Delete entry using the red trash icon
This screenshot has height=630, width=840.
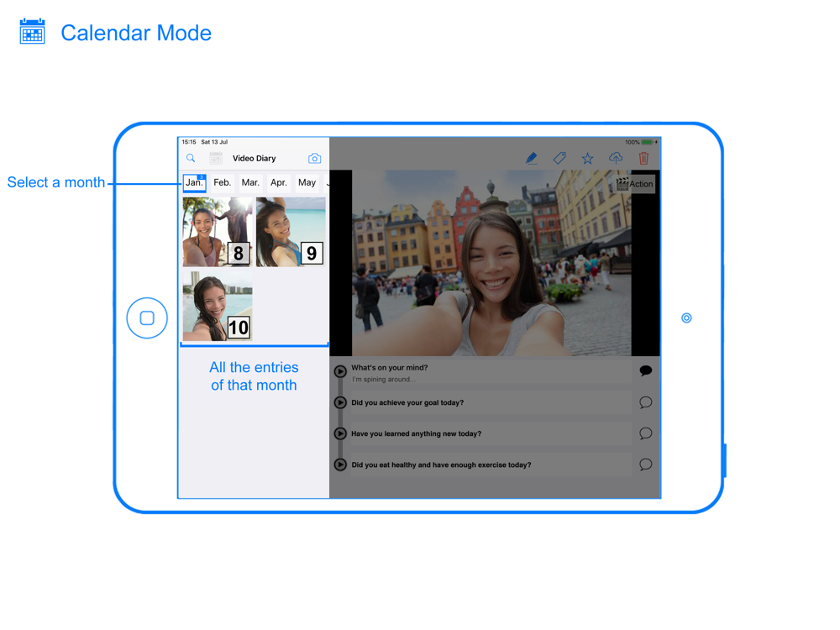pyautogui.click(x=643, y=158)
